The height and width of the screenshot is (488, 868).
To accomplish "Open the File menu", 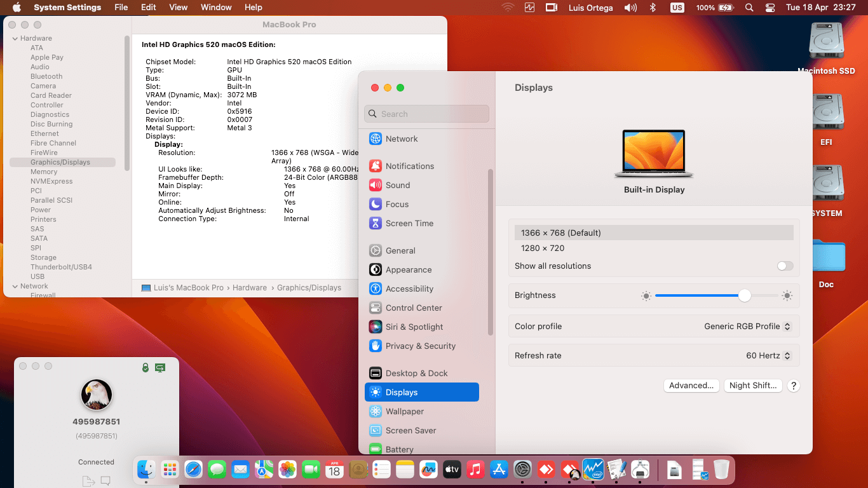I will pyautogui.click(x=121, y=8).
